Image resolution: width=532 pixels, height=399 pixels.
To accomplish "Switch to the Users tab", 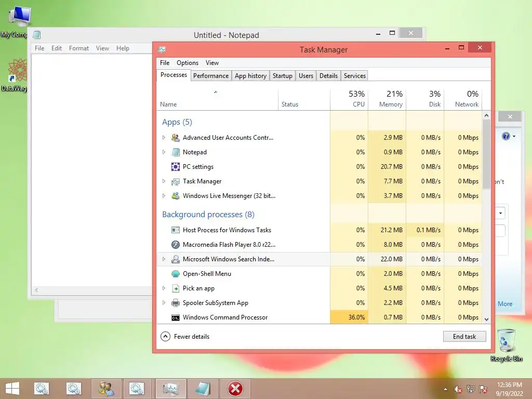I will (305, 76).
